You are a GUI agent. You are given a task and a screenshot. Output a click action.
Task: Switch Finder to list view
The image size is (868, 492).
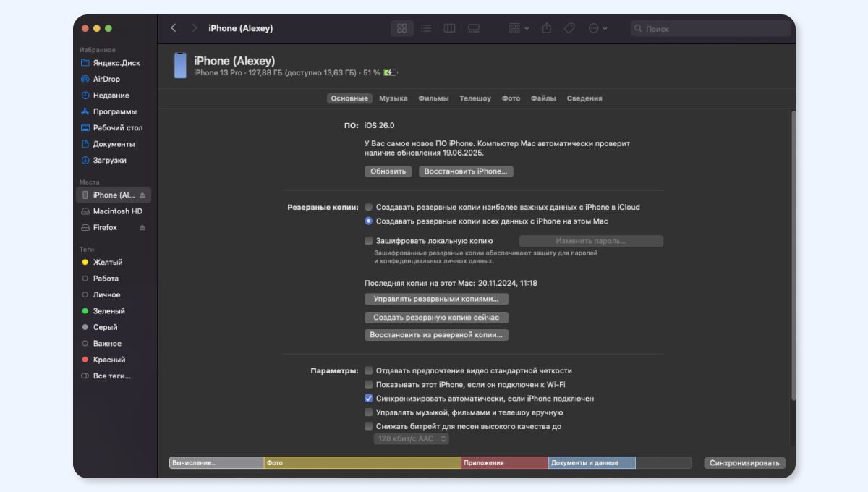pos(426,28)
